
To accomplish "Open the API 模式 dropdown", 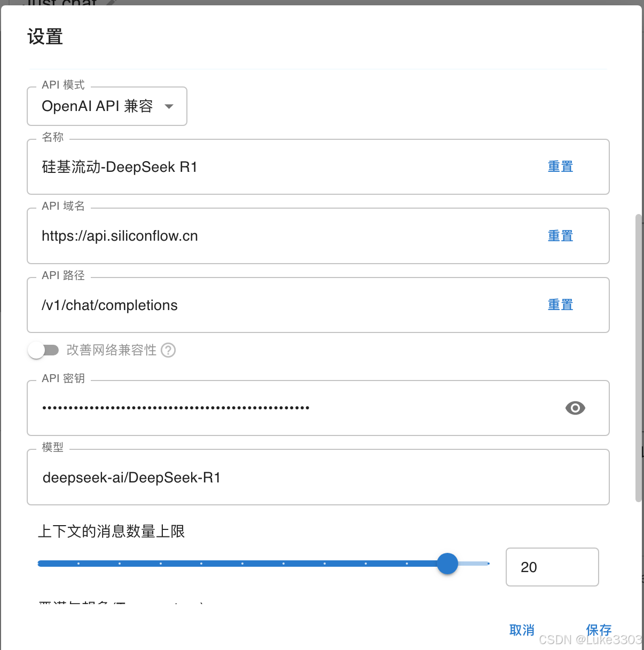I will 107,106.
